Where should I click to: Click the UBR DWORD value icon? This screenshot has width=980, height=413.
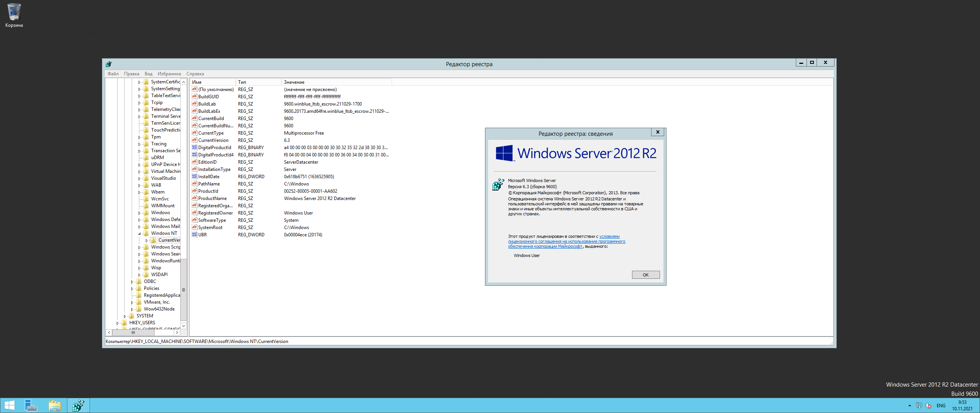(x=194, y=235)
